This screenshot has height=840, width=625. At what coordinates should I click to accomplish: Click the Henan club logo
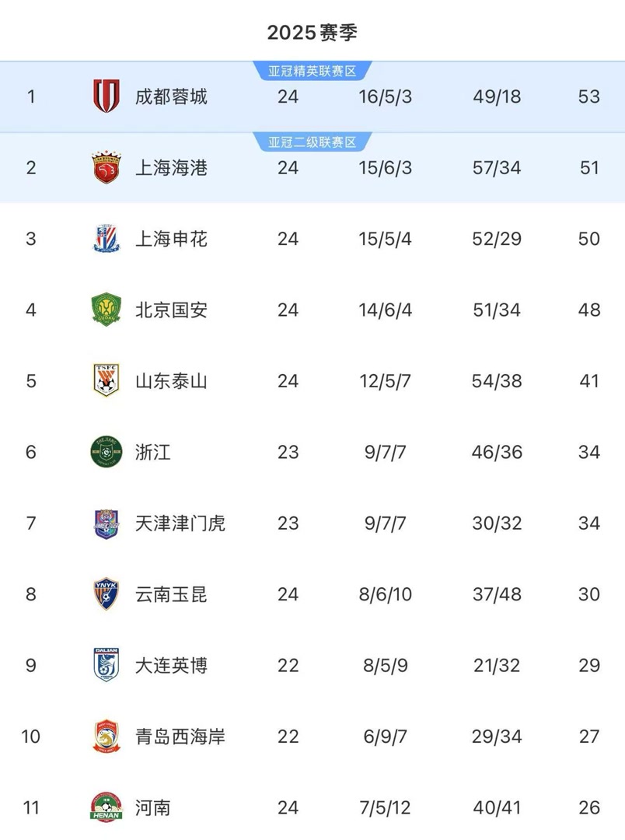pos(105,808)
